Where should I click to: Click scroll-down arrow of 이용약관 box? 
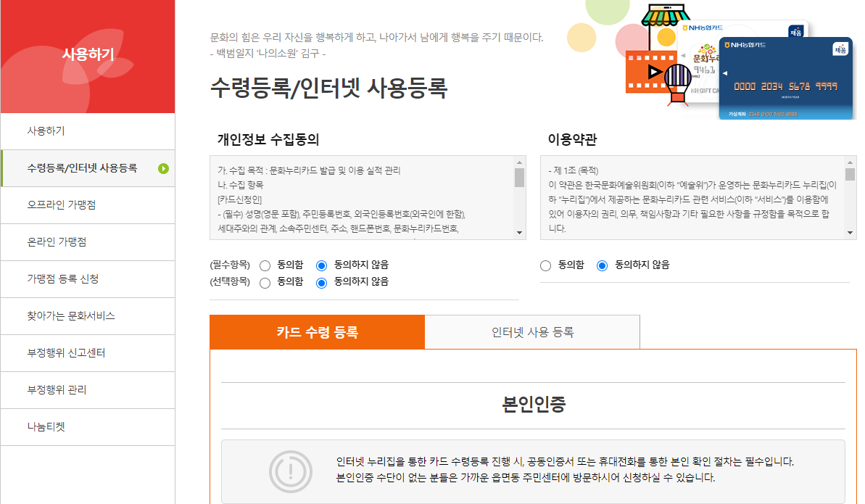pos(850,233)
